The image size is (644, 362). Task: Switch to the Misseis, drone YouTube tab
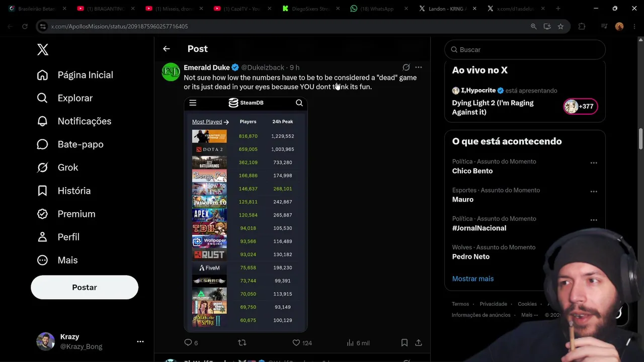point(173,9)
